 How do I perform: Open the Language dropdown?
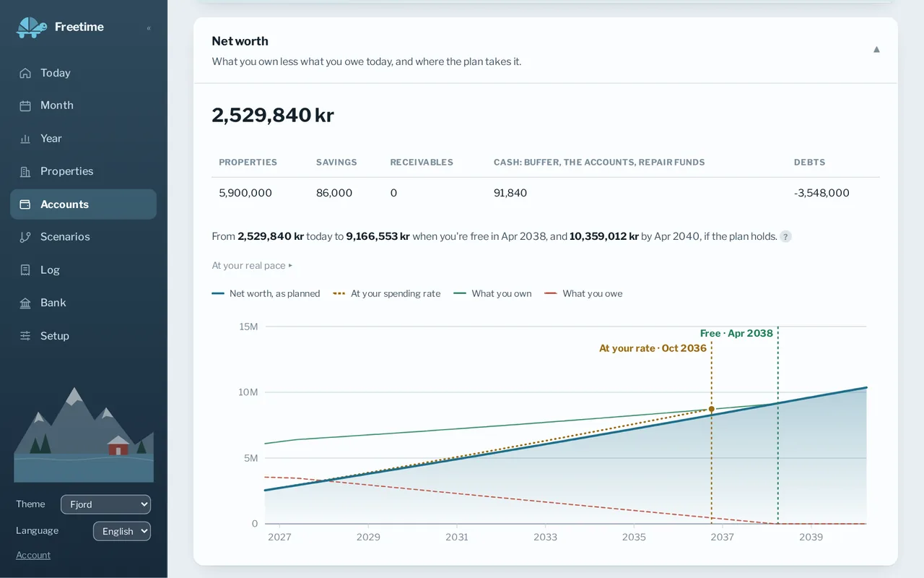pyautogui.click(x=122, y=531)
